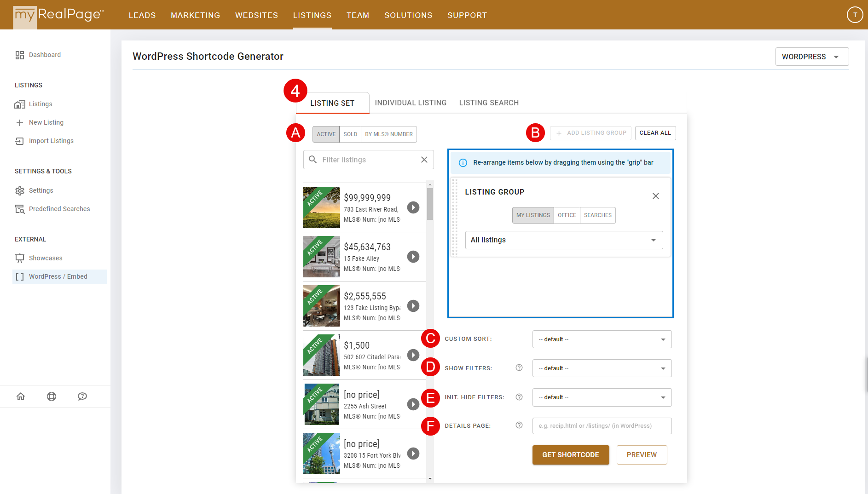
Task: Open the Settings gear icon
Action: [x=19, y=191]
